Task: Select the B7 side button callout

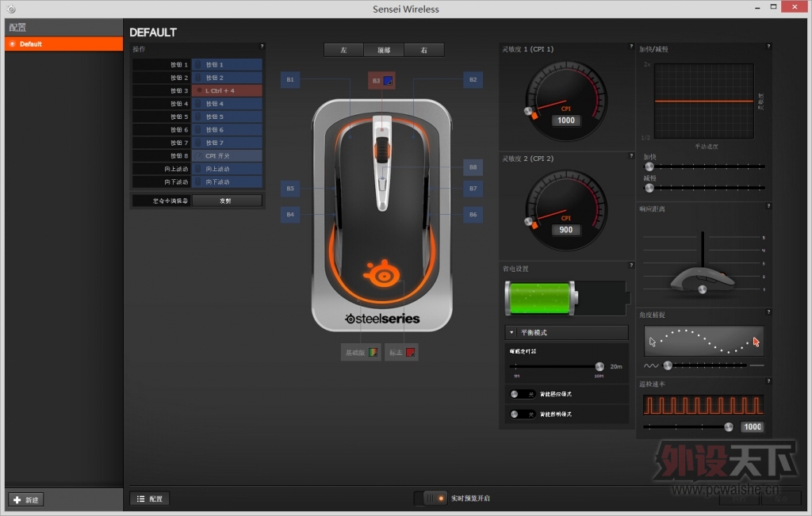Action: point(473,189)
